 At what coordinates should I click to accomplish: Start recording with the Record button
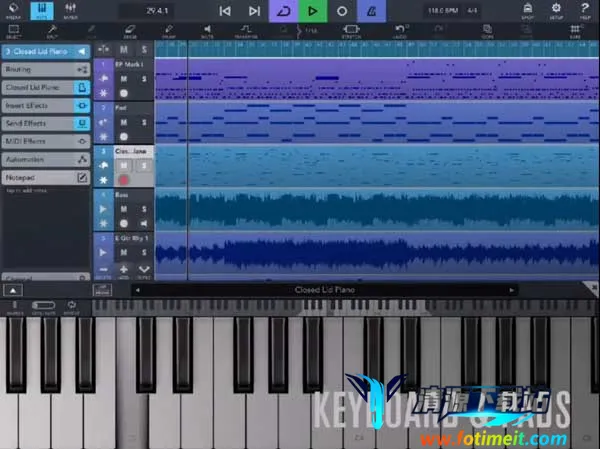pyautogui.click(x=342, y=11)
